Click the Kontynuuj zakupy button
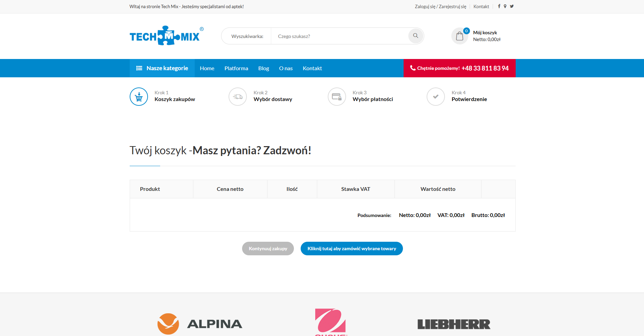644x336 pixels. click(268, 249)
